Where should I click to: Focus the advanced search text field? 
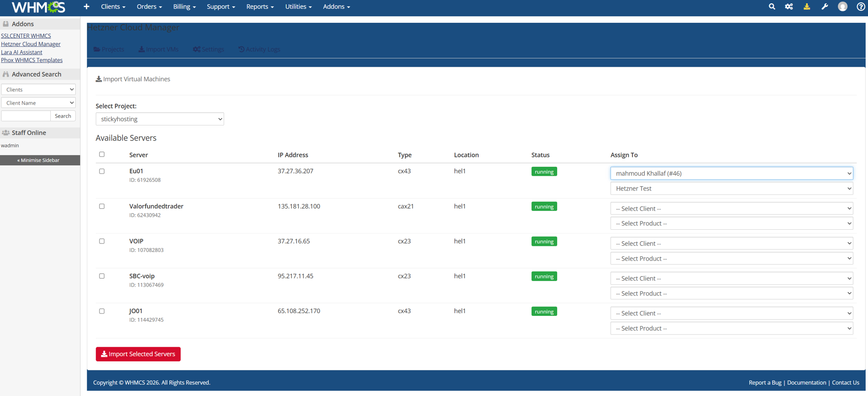tap(26, 116)
